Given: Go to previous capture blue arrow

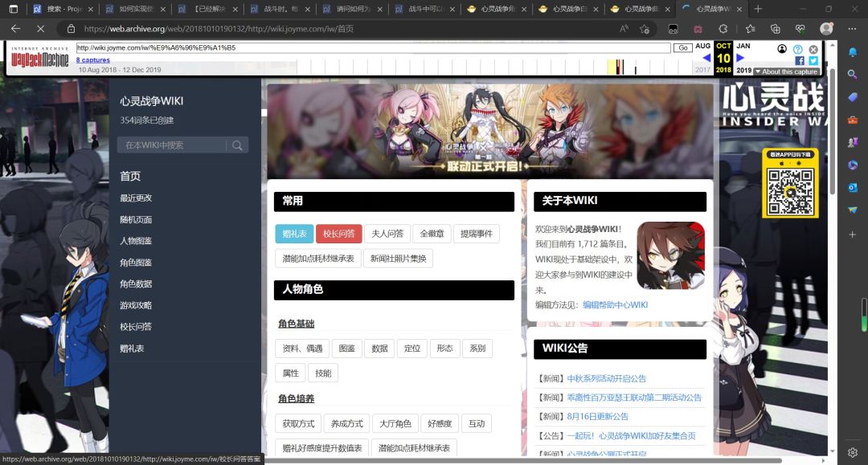Looking at the screenshot, I should [706, 58].
